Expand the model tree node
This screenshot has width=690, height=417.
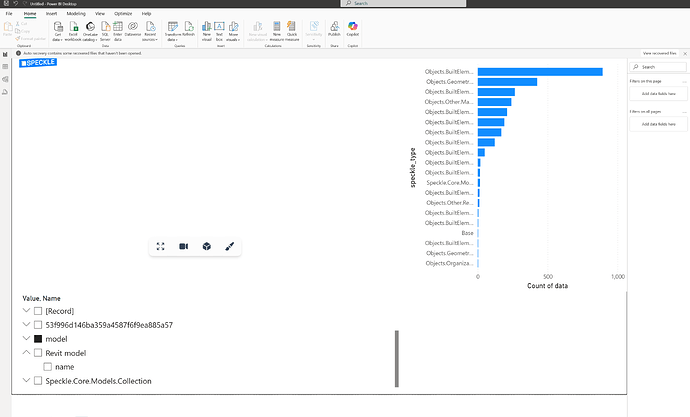[26, 339]
